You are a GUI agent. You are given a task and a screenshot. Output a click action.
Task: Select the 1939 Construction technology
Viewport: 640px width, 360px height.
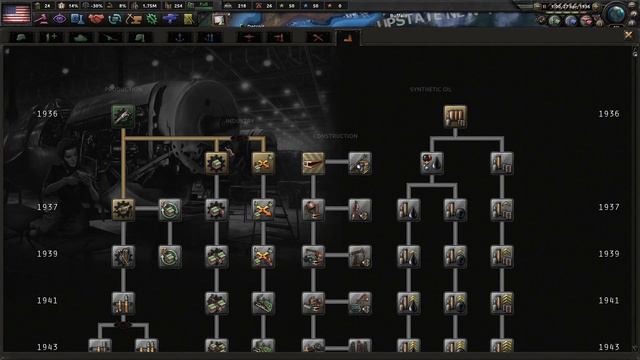point(313,256)
